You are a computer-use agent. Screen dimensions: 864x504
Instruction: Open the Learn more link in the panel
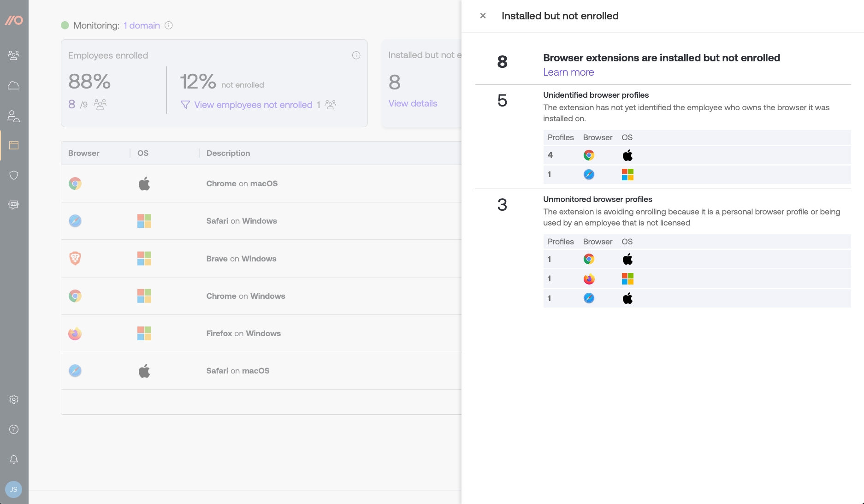pos(568,72)
